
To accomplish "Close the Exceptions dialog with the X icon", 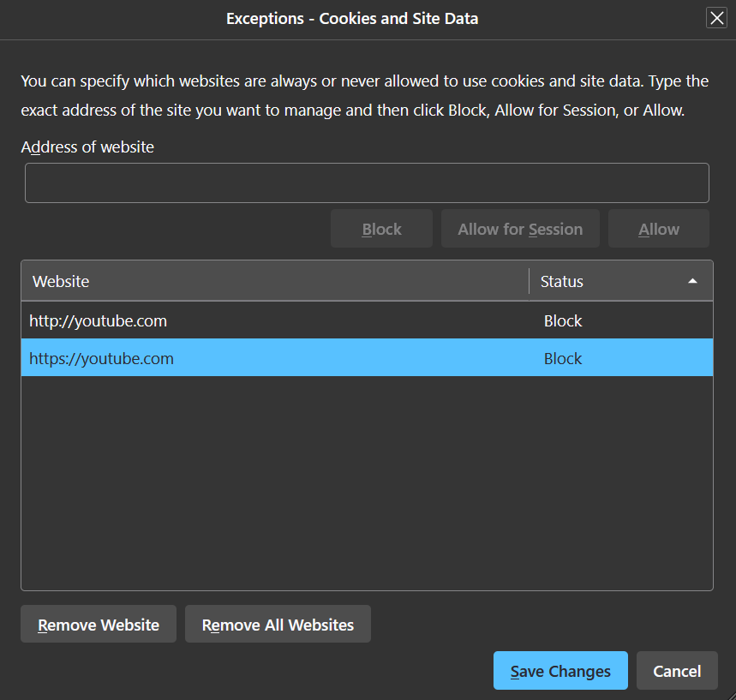I will tap(716, 18).
